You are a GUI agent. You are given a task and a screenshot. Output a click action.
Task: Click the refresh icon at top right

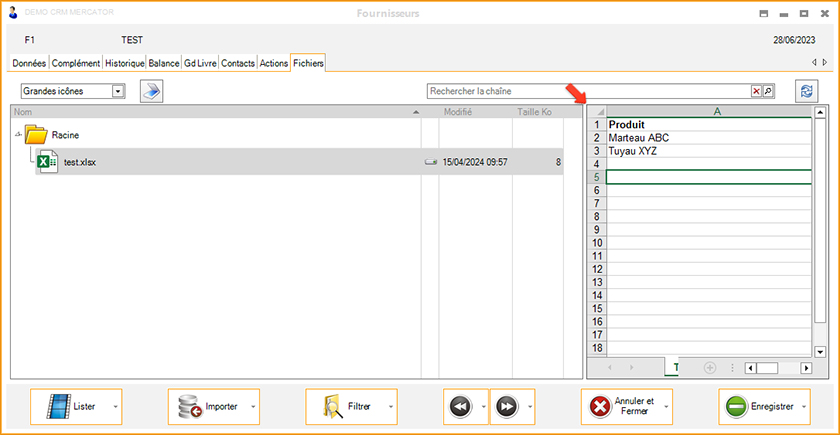tap(806, 91)
